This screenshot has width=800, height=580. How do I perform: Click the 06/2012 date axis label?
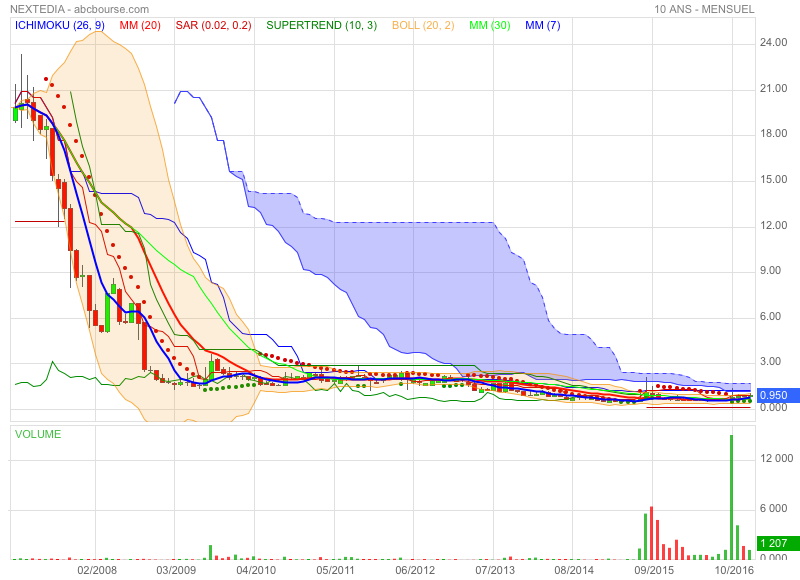tap(415, 570)
